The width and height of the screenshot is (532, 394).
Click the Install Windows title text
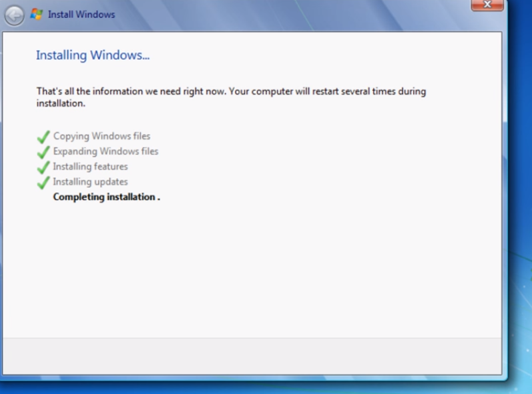point(81,15)
